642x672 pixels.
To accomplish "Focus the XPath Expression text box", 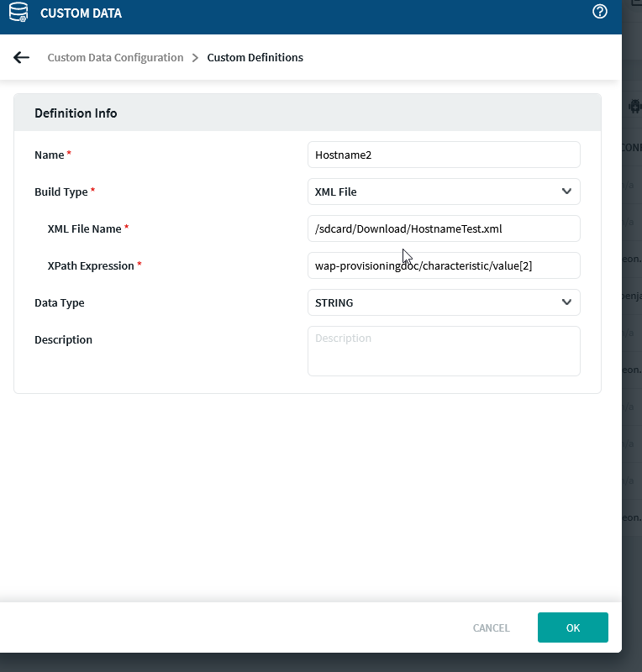I will [x=444, y=265].
